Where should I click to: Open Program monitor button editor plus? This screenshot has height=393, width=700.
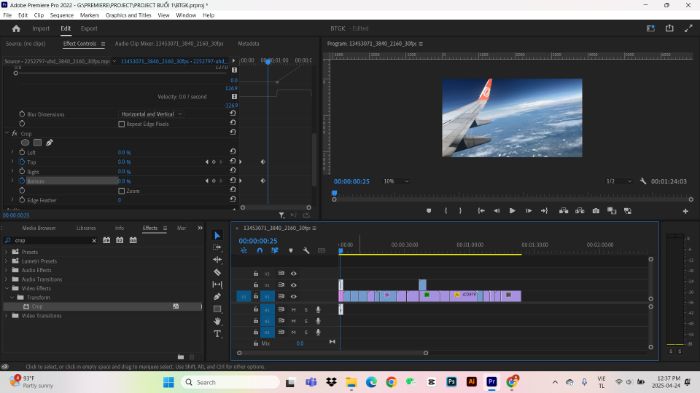(x=685, y=211)
